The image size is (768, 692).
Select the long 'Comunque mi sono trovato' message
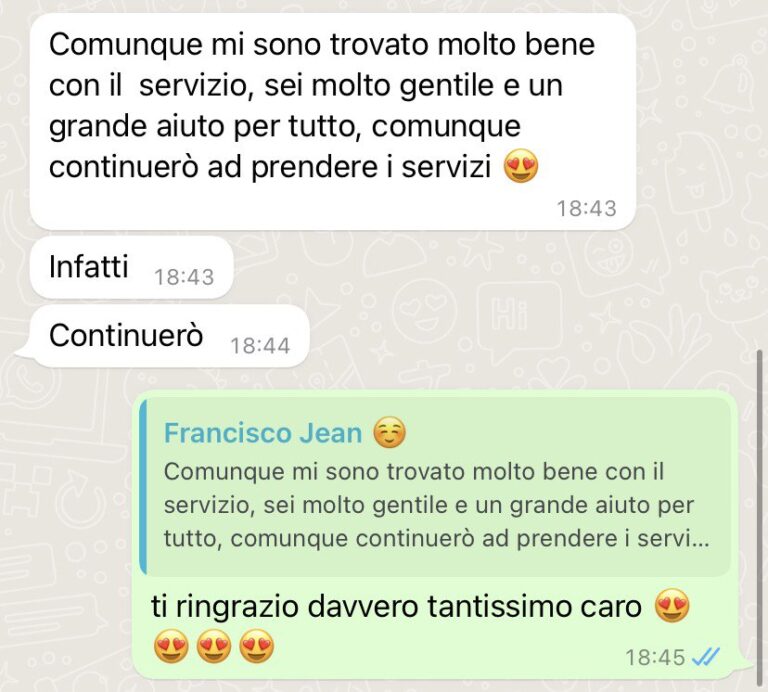coord(333,121)
